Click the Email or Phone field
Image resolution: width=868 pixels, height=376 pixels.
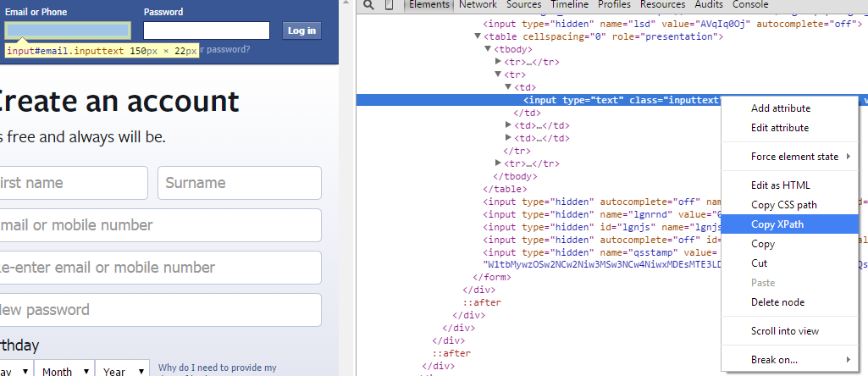[68, 30]
